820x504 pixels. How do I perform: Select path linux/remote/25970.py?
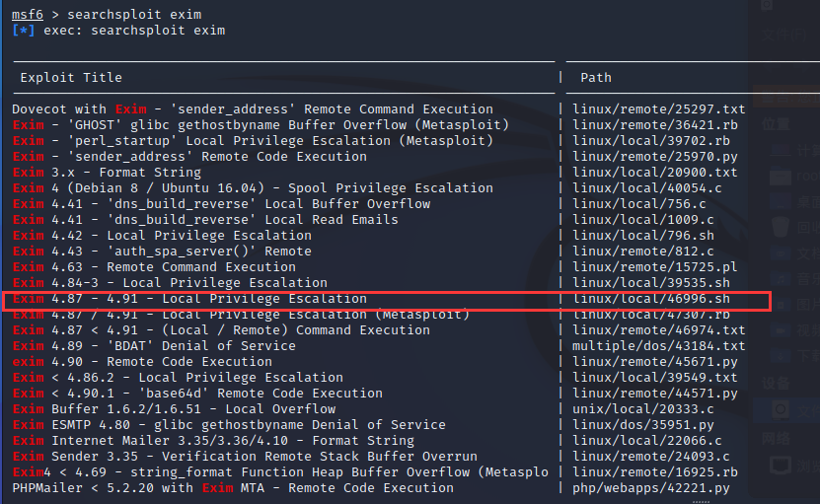click(655, 156)
